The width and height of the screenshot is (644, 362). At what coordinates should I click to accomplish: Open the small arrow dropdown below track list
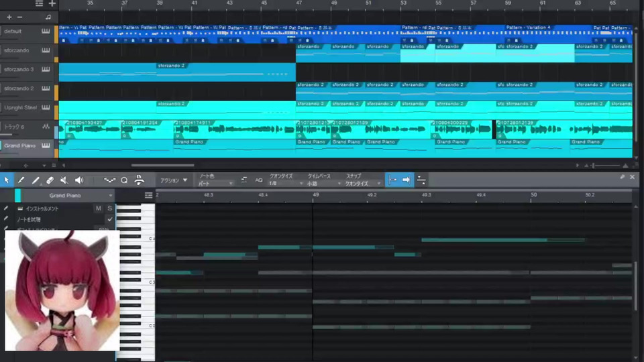point(44,166)
